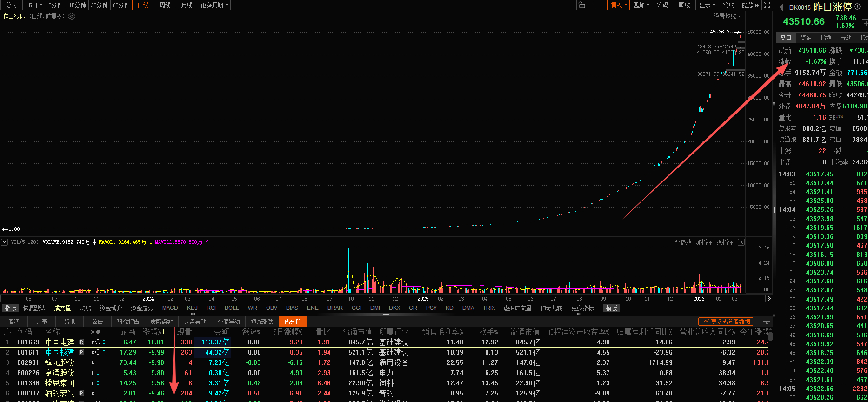This screenshot has width=868, height=402.
Task: Click 加指标 to add an indicator
Action: (x=704, y=242)
